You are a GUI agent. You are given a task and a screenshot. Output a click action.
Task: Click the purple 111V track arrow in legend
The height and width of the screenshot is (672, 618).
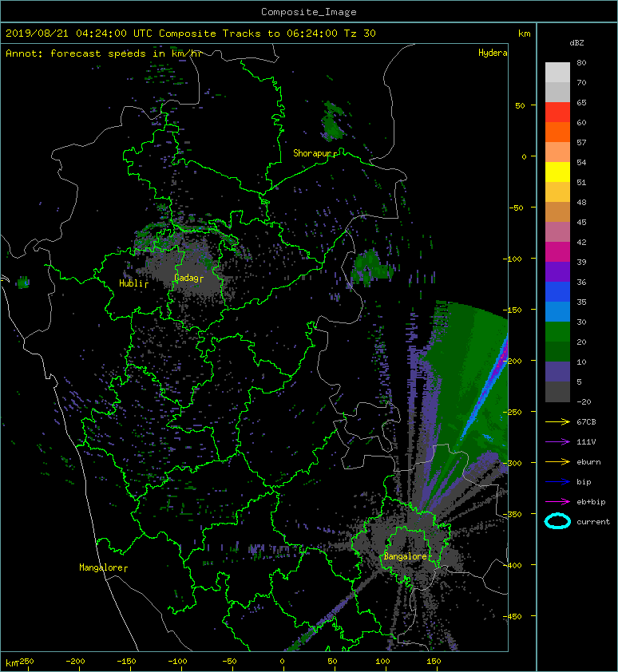[x=557, y=442]
